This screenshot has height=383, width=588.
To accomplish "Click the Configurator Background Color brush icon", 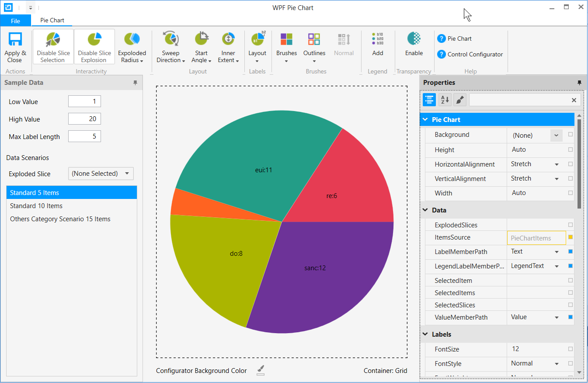I will point(261,370).
